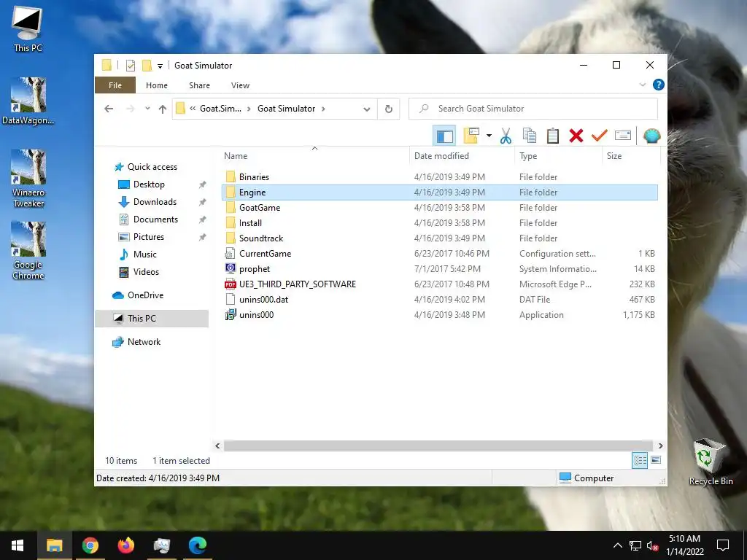Show hidden system tray icons

point(617,545)
